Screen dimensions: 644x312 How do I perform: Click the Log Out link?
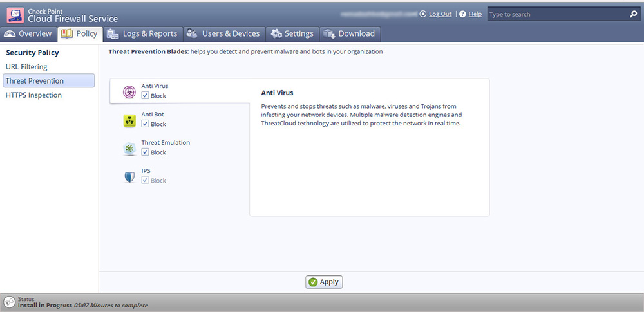tap(440, 14)
